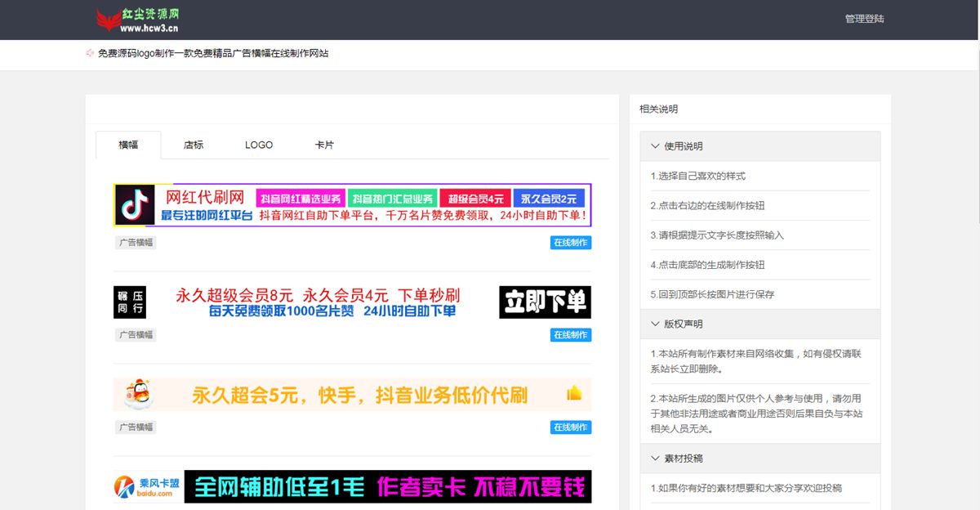Switch to the 卡片 tab
The width and height of the screenshot is (980, 510).
[x=324, y=145]
